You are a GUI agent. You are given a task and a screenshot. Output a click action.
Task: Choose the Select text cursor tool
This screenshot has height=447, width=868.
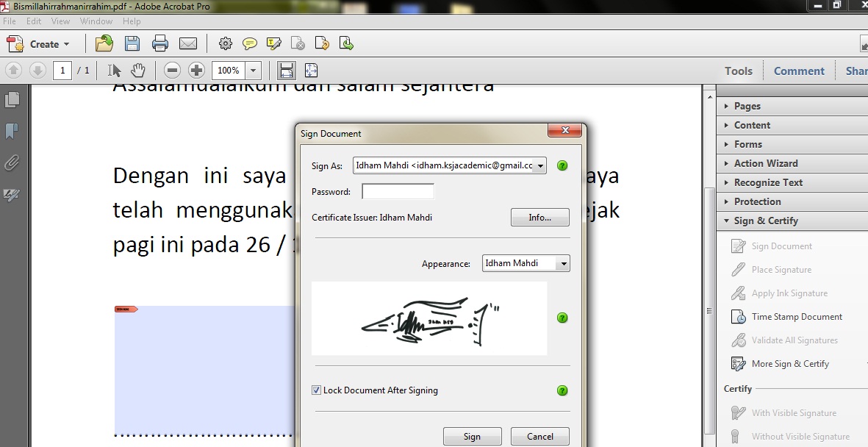tap(115, 71)
